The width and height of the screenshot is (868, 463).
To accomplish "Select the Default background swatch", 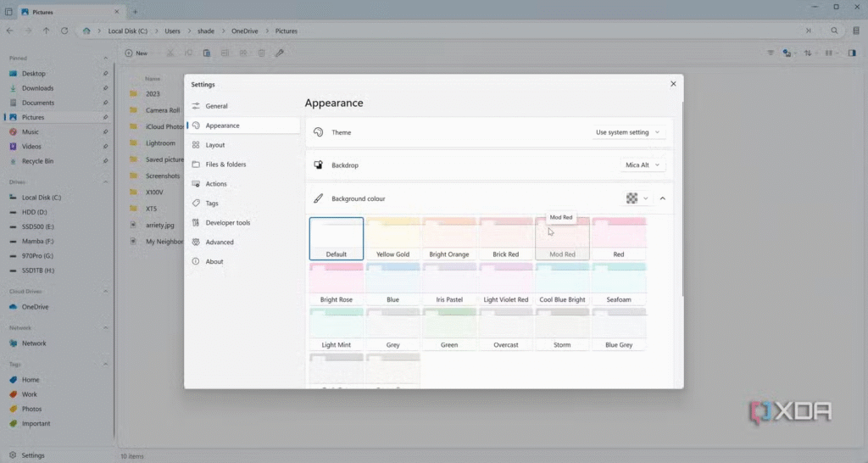I will click(x=337, y=238).
